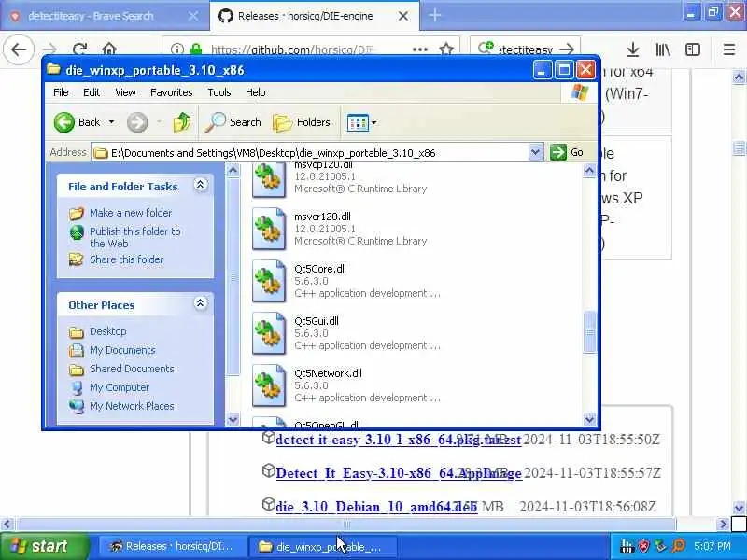The width and height of the screenshot is (747, 560).
Task: Click the file list scroll up arrow
Action: click(x=589, y=171)
